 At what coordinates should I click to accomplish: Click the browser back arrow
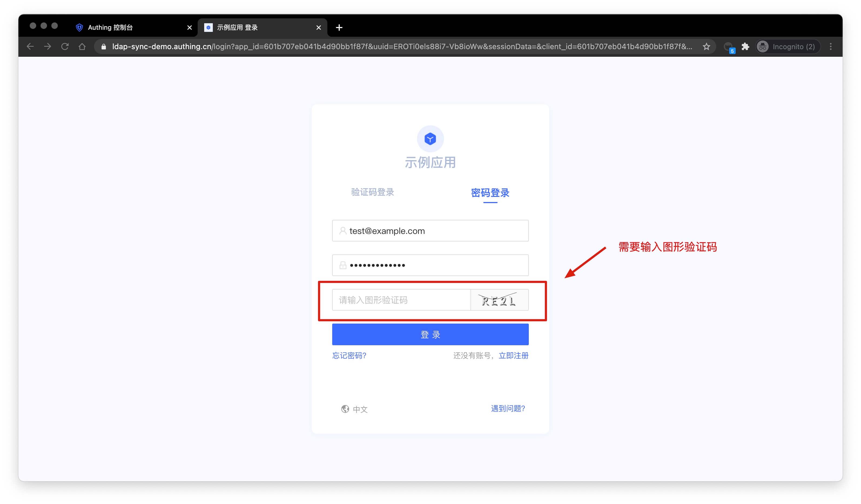point(30,46)
